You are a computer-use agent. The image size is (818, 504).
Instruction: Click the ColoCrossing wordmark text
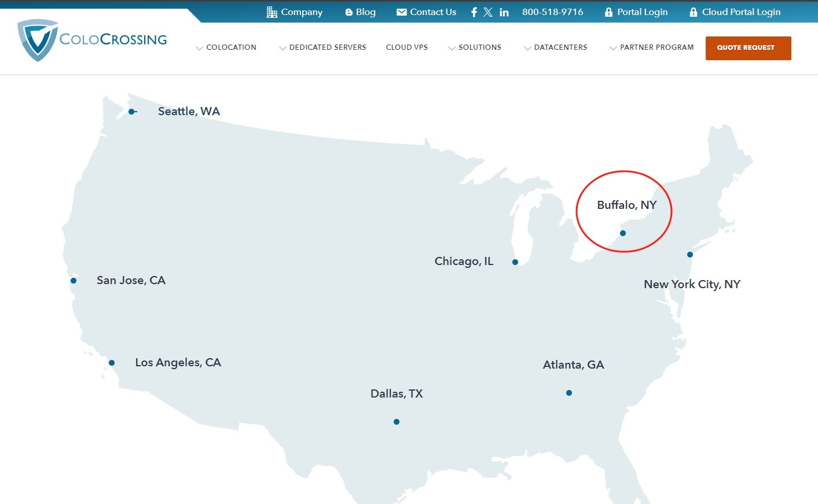point(113,39)
